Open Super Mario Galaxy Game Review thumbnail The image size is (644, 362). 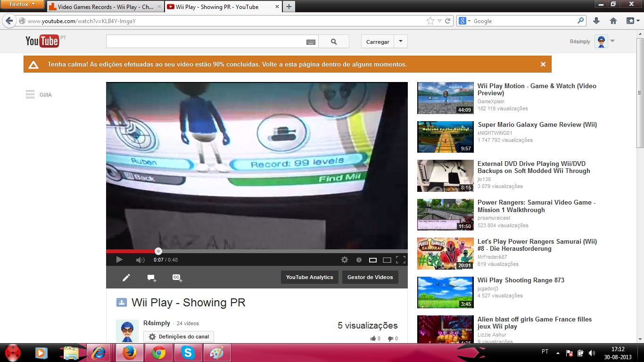[x=445, y=137]
